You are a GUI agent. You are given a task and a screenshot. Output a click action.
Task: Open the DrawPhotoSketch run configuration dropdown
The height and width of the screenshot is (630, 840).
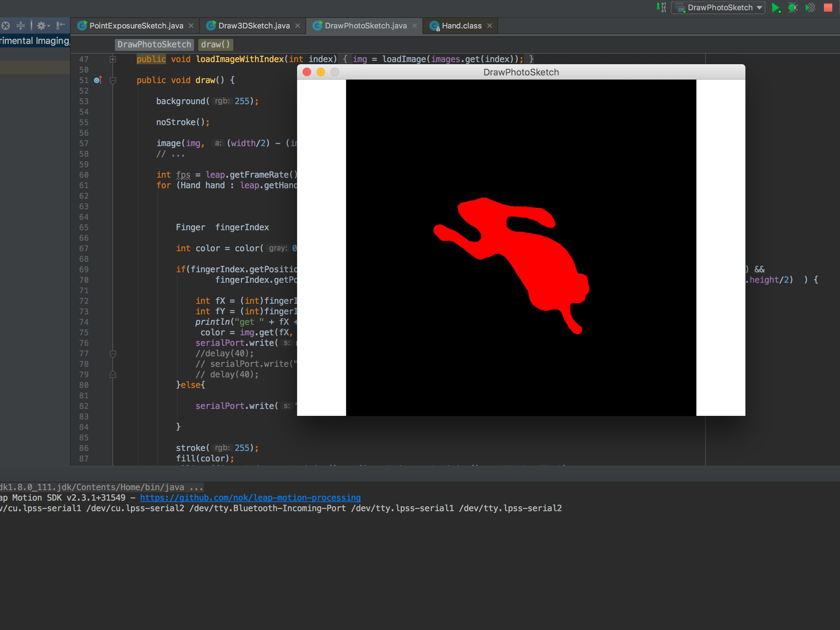(x=718, y=7)
